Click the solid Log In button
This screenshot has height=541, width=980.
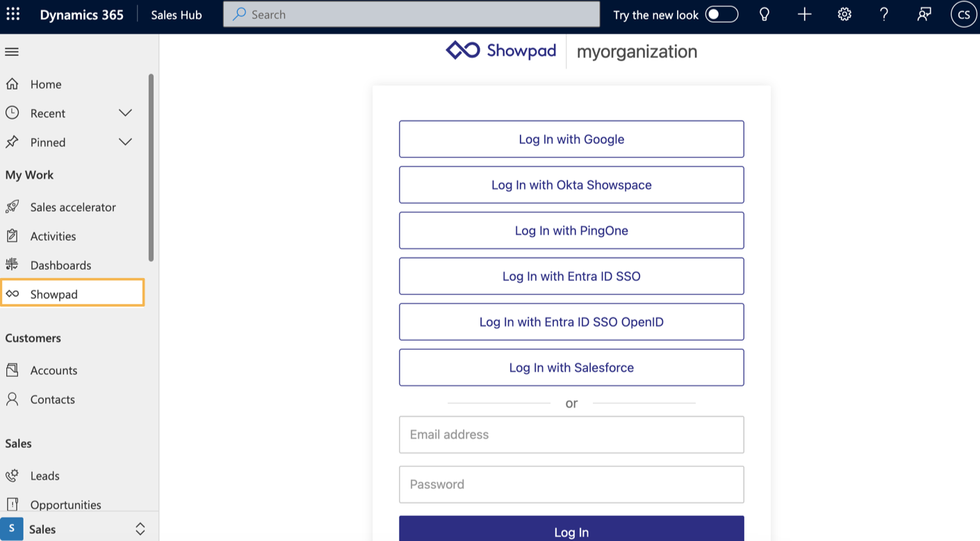point(571,528)
